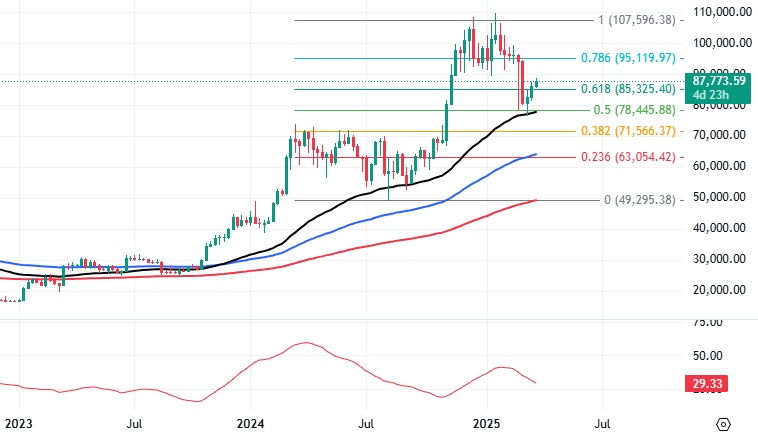This screenshot has height=434, width=758.
Task: Click the 70,000.00 price axis label
Action: [719, 135]
